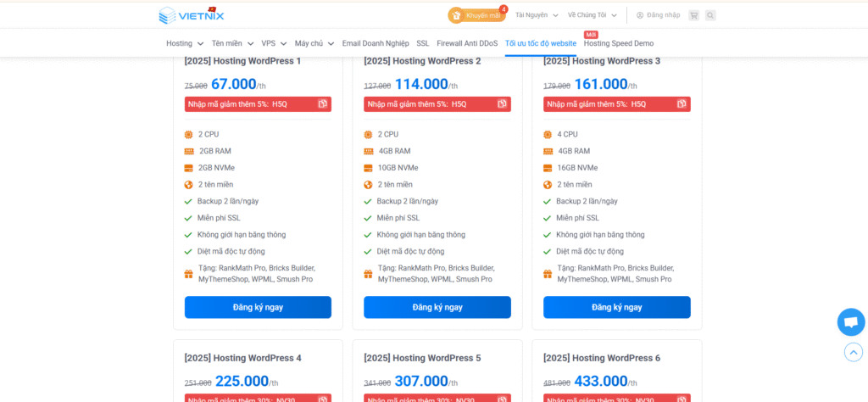Copy H5Q code for Hosting WordPress 1
Screen dimensions: 868x402
(x=323, y=104)
